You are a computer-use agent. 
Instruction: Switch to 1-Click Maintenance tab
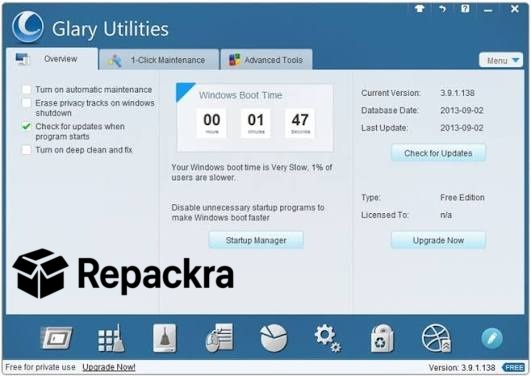point(159,60)
